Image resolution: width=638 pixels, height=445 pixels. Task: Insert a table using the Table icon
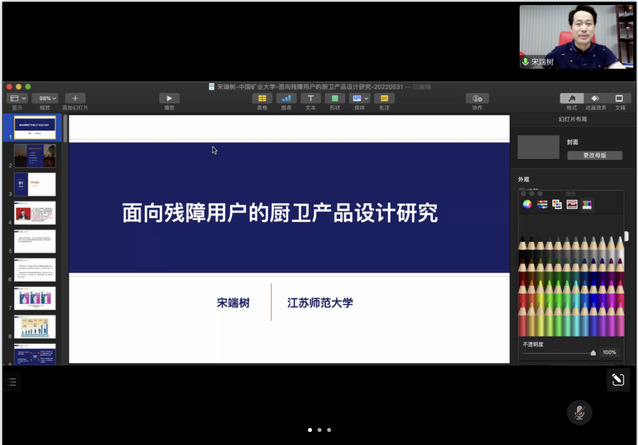tap(262, 98)
